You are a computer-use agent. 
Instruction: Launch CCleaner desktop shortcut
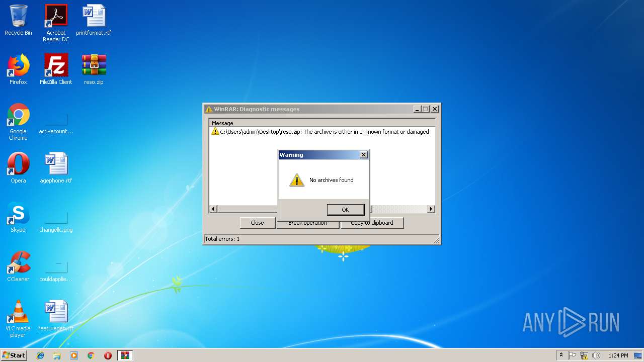point(18,266)
